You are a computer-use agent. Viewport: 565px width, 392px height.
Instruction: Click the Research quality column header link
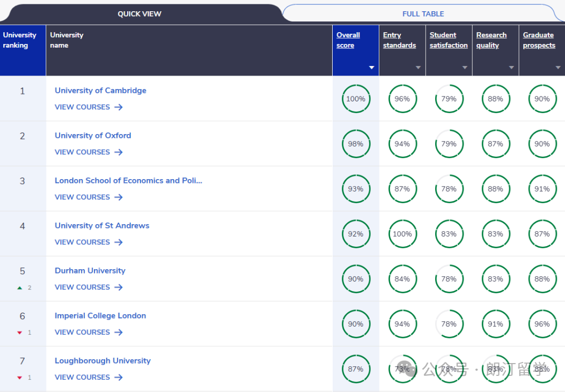click(x=491, y=40)
